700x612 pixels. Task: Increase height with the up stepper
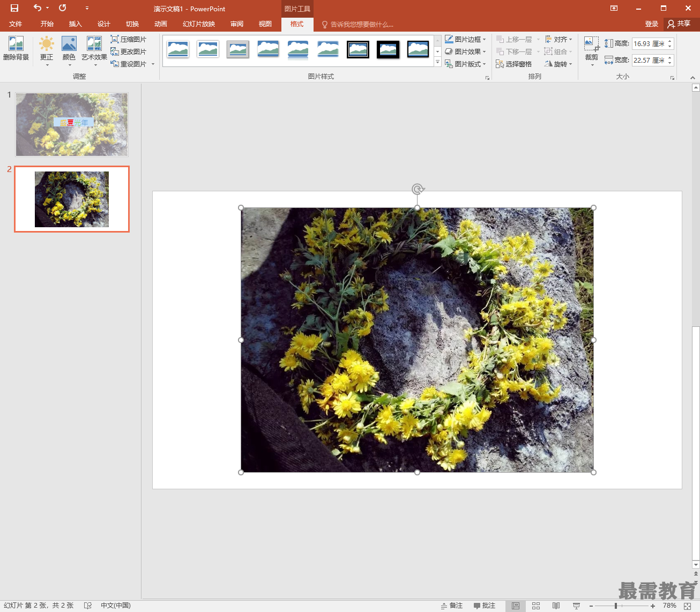(670, 41)
